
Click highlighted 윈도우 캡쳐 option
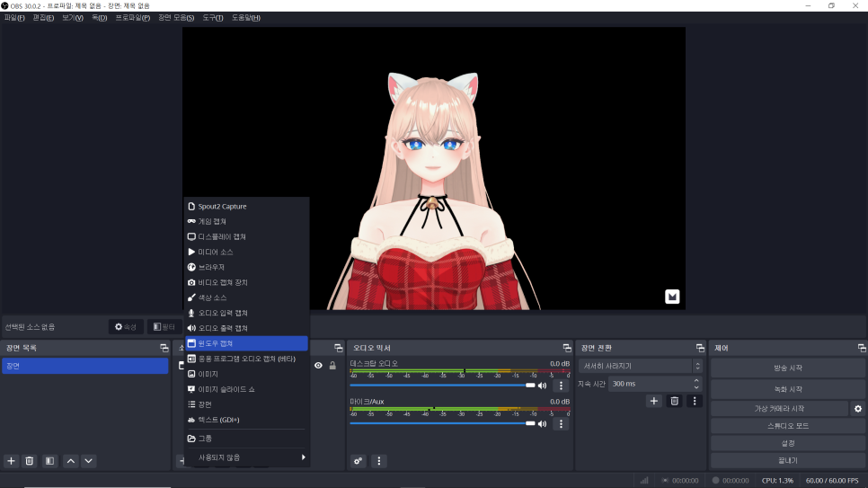(x=246, y=343)
